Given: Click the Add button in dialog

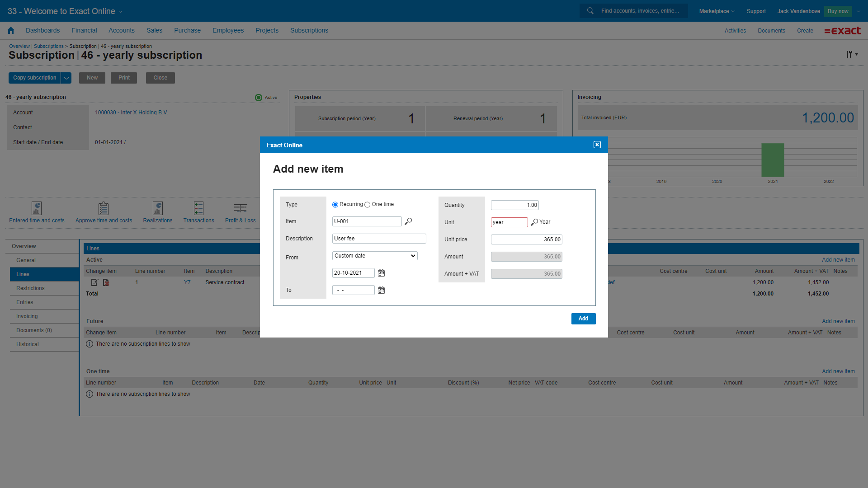Looking at the screenshot, I should coord(583,319).
